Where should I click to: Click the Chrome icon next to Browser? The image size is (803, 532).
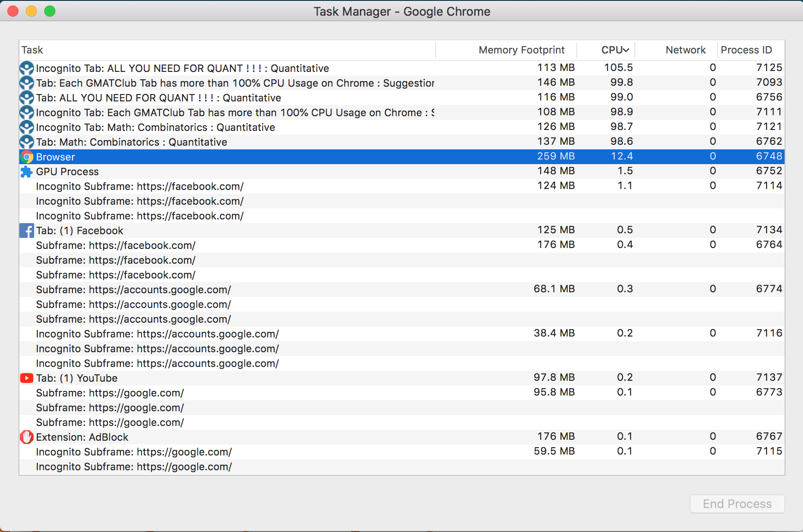(26, 157)
